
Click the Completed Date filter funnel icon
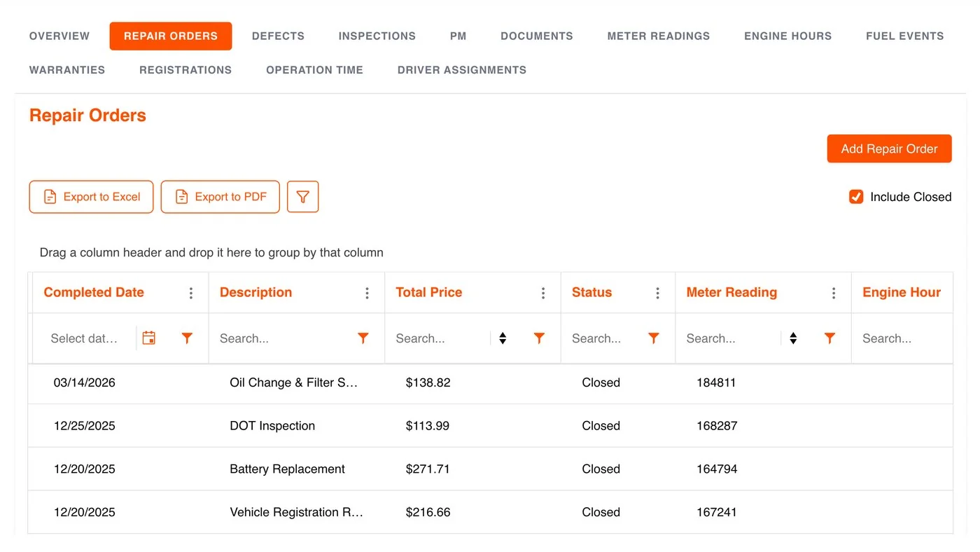[187, 338]
